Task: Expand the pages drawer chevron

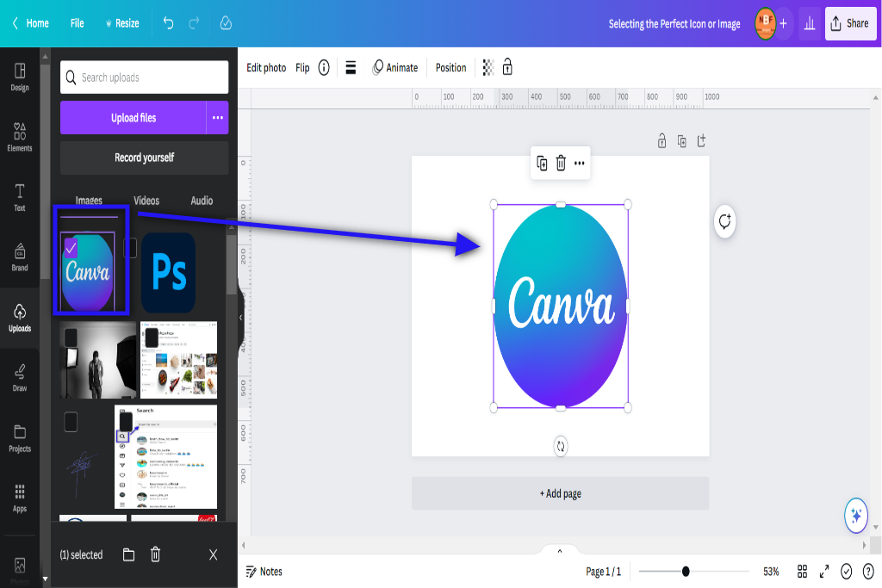Action: click(x=560, y=551)
